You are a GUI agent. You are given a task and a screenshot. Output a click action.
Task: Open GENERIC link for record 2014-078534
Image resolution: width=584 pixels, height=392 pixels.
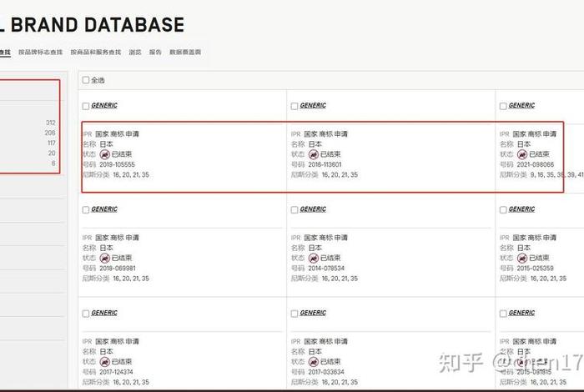click(313, 209)
